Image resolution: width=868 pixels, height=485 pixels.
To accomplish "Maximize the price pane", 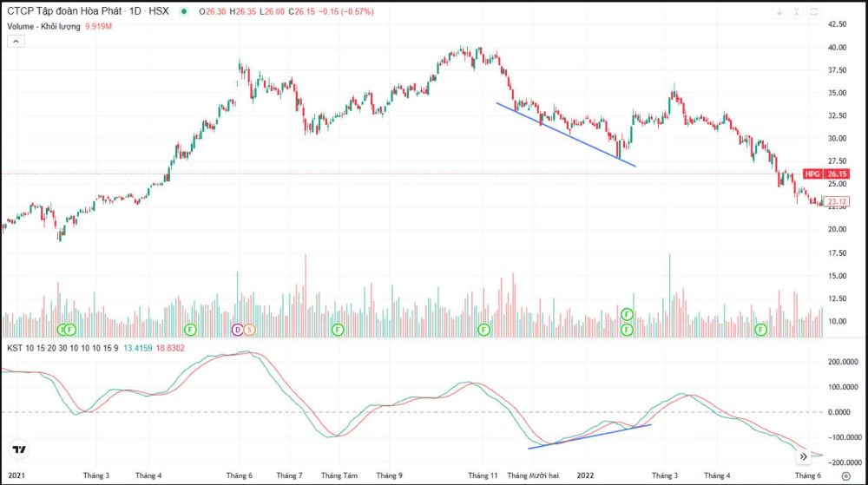I will [813, 12].
